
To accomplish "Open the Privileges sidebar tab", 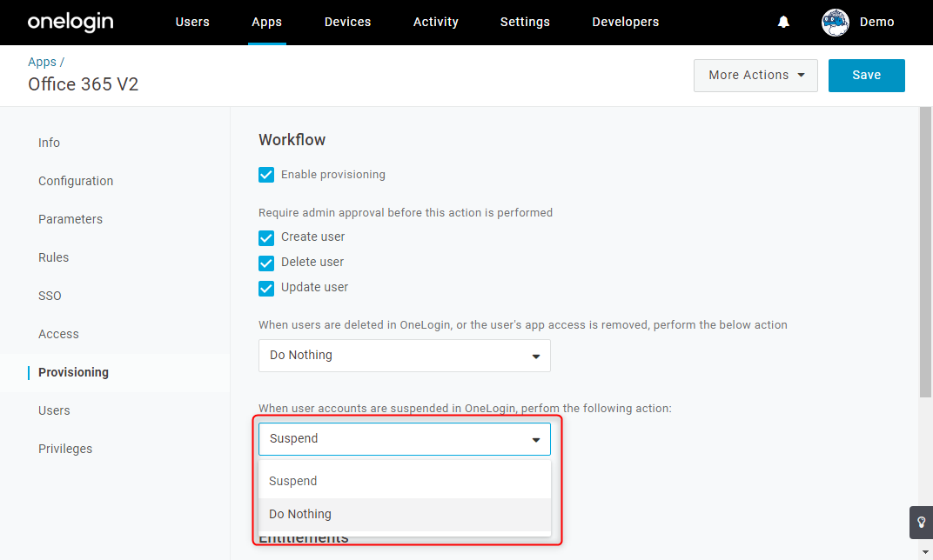I will [65, 449].
